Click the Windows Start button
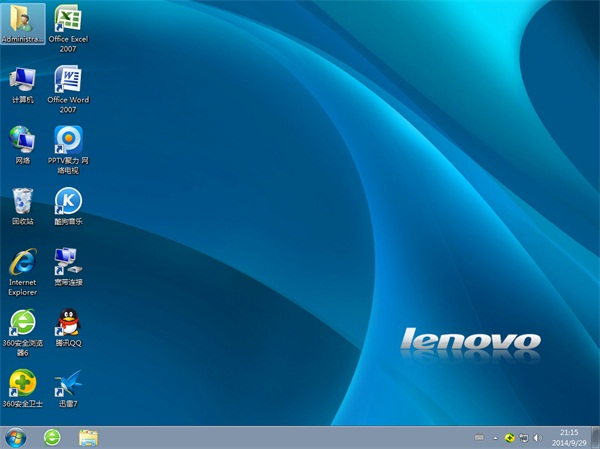Viewport: 600px width, 449px height. pos(15,437)
